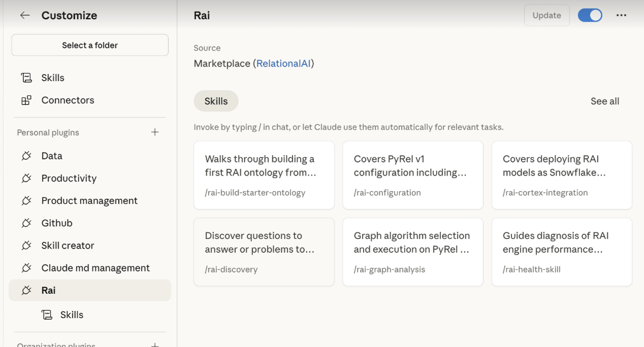Viewport: 644px width, 347px height.
Task: Disable the Rai plugin toggle
Action: click(x=590, y=15)
